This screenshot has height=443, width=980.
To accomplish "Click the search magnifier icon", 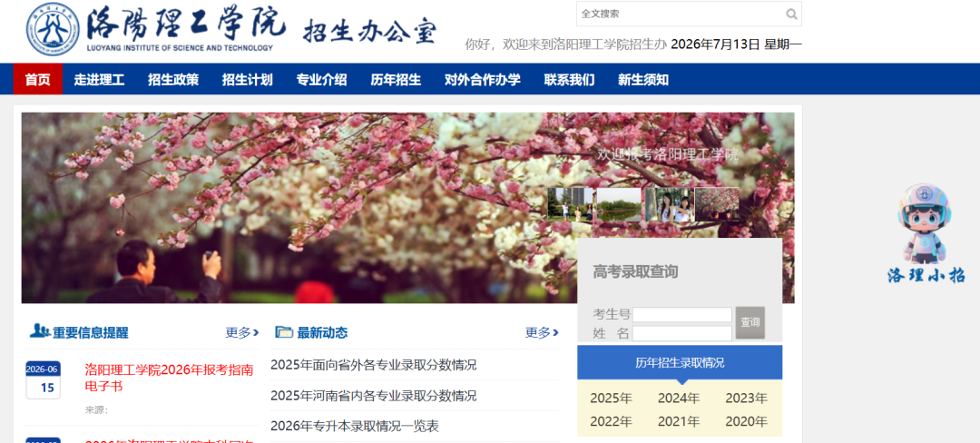I will (x=791, y=14).
